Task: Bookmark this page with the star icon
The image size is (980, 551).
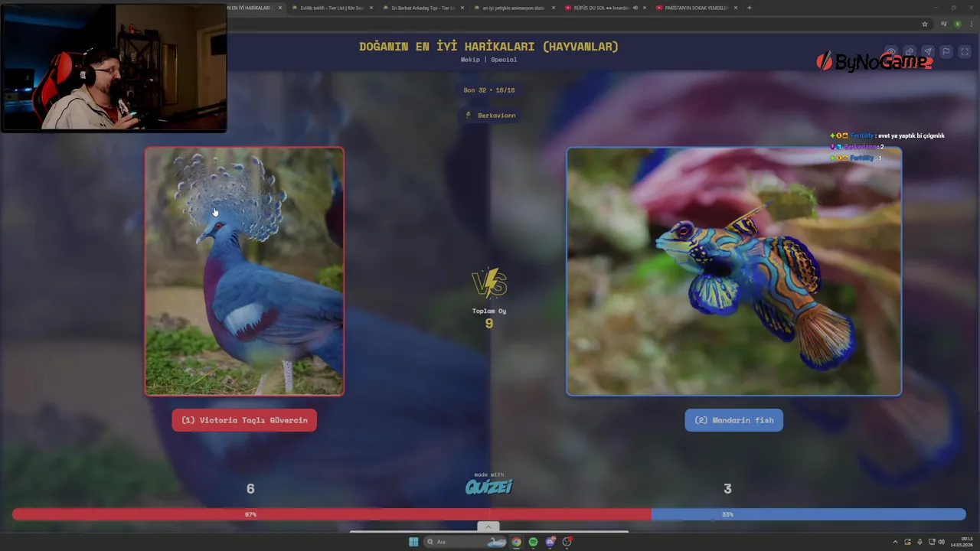Action: pyautogui.click(x=925, y=24)
